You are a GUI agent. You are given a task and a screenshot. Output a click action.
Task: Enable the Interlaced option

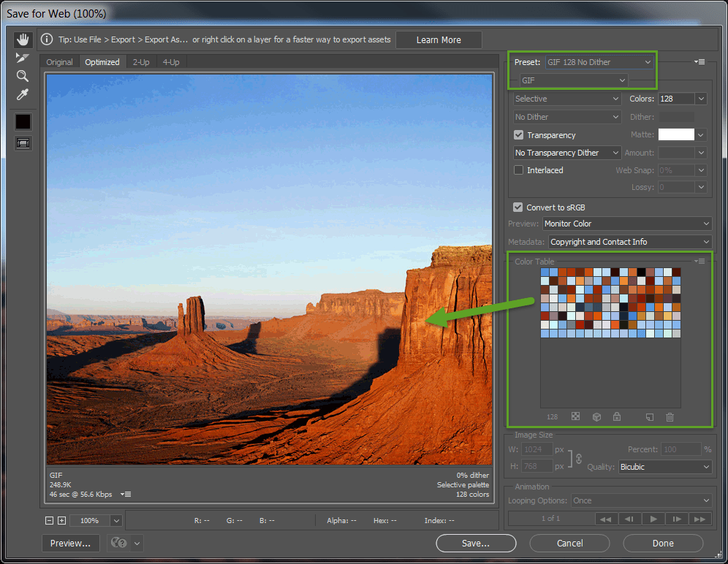coord(518,169)
